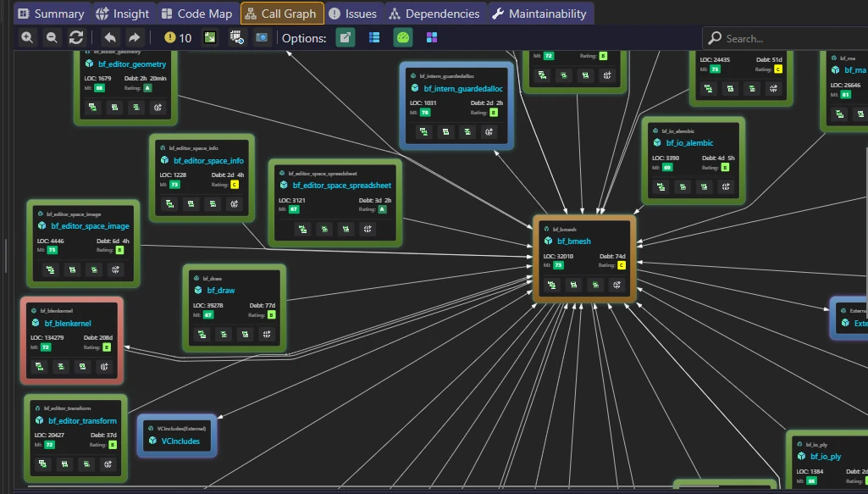
Task: Click the cube icon beside VCIncludes
Action: coord(152,441)
